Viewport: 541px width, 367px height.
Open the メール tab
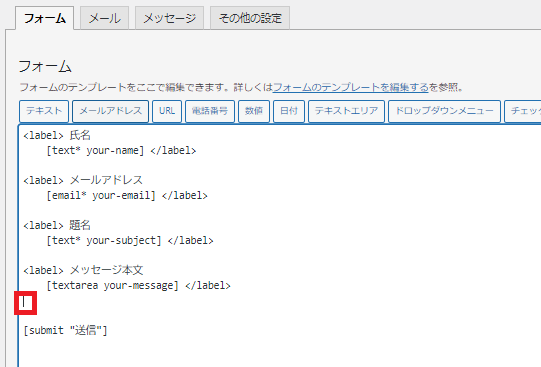pos(105,18)
